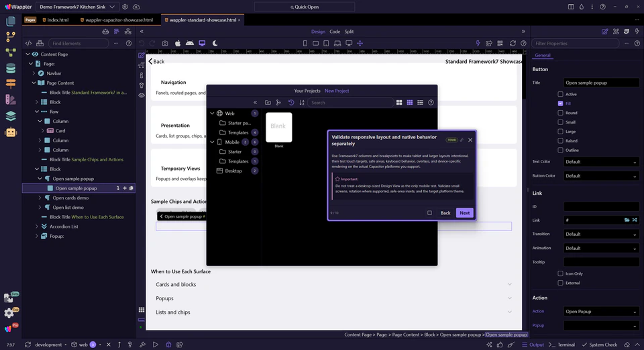Select the desktop theme preview icon
This screenshot has height=350, width=644.
(202, 43)
